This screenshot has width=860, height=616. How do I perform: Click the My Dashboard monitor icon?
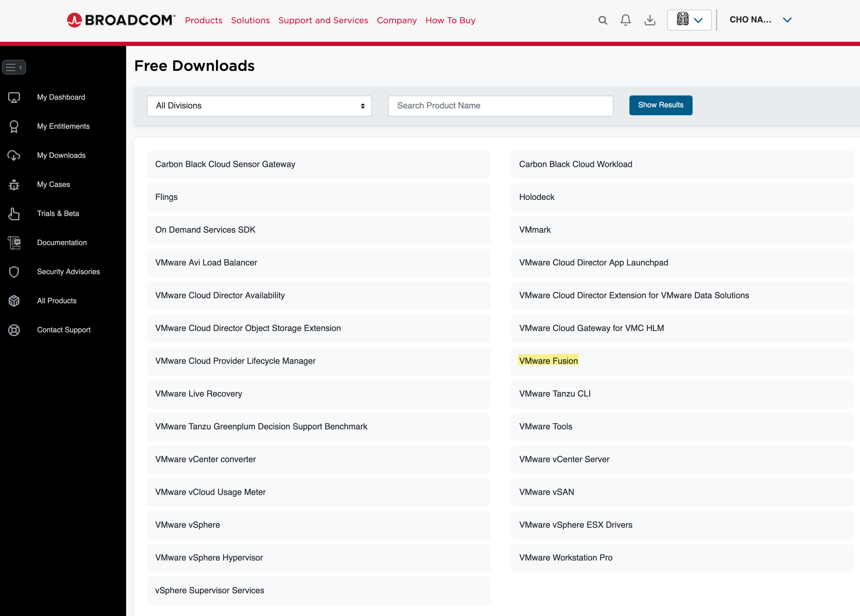[14, 97]
